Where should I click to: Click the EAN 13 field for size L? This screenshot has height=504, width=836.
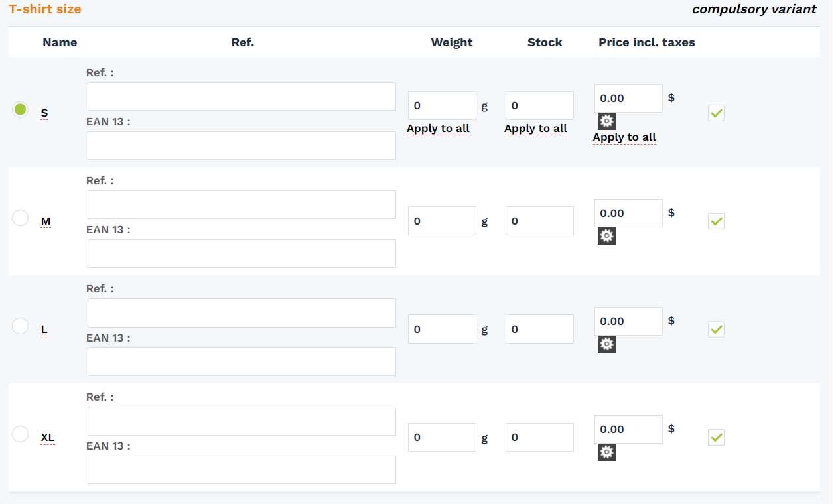(242, 362)
